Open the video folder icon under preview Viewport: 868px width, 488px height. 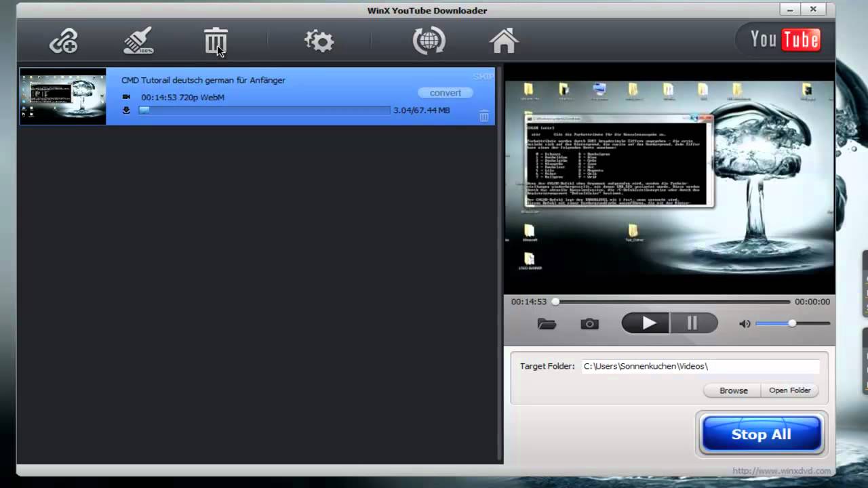[547, 324]
